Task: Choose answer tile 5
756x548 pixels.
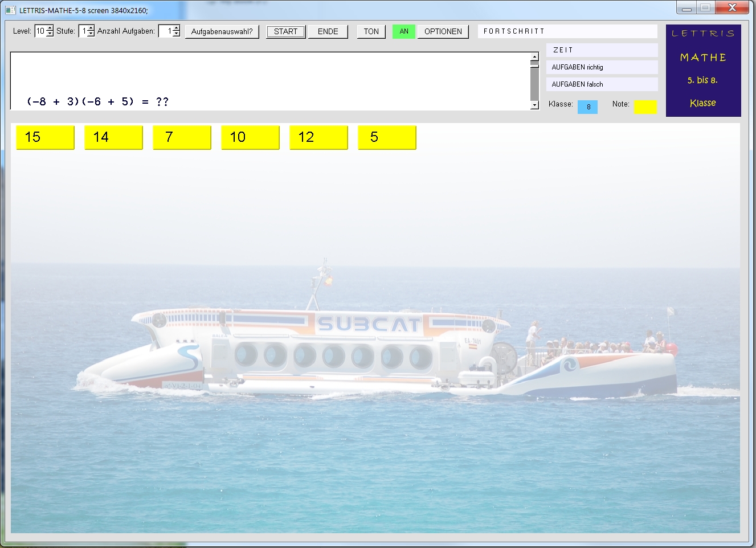Action: [x=387, y=137]
